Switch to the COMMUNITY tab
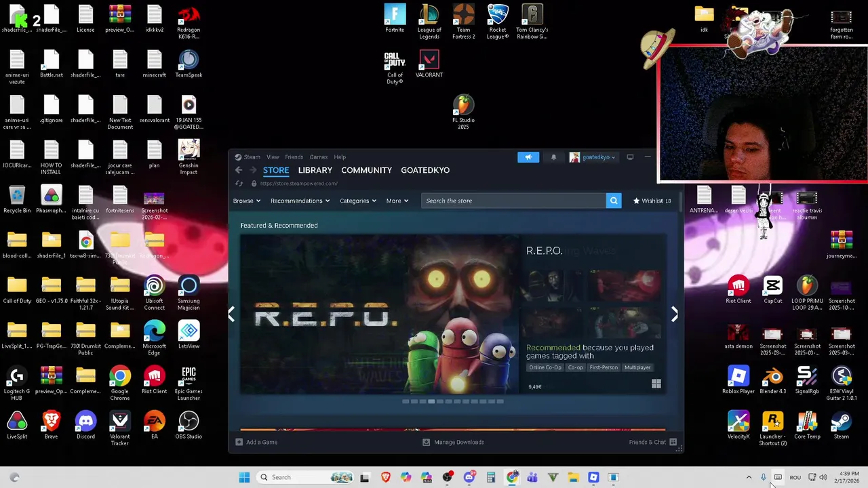 [x=367, y=170]
